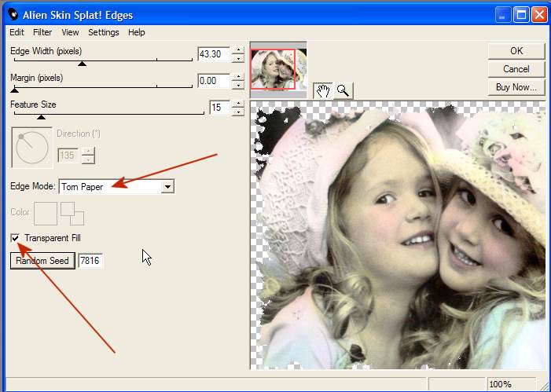Minimize the Splat! Edges window
The height and width of the screenshot is (392, 551).
pyautogui.click(x=503, y=15)
